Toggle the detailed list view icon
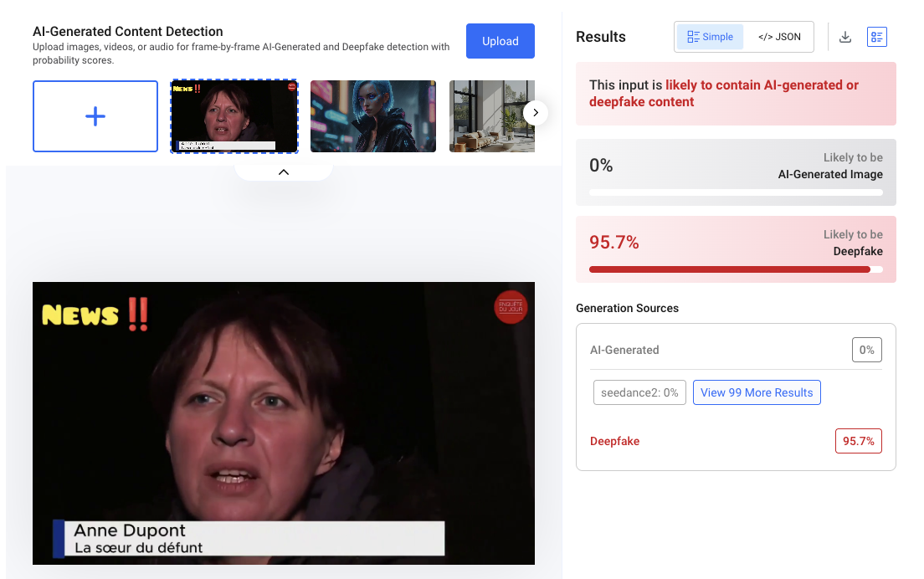This screenshot has width=924, height=579. [x=877, y=37]
